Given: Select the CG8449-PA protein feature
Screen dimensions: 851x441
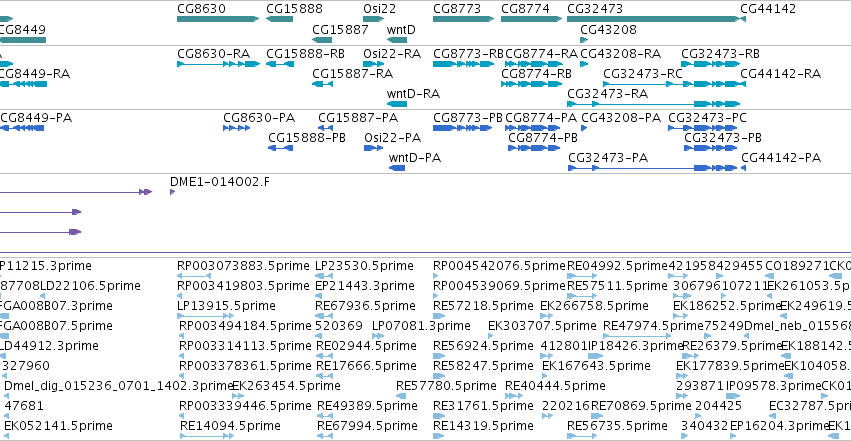Looking at the screenshot, I should click(22, 128).
